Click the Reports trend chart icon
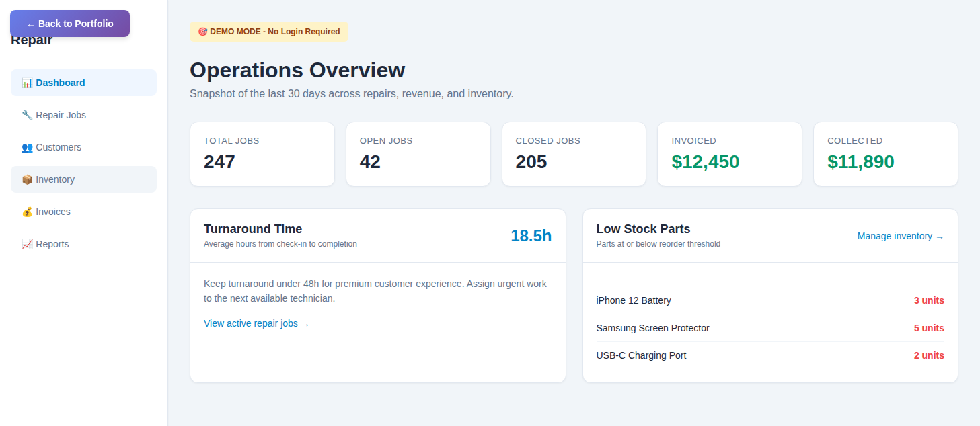Image resolution: width=980 pixels, height=426 pixels. pyautogui.click(x=27, y=245)
